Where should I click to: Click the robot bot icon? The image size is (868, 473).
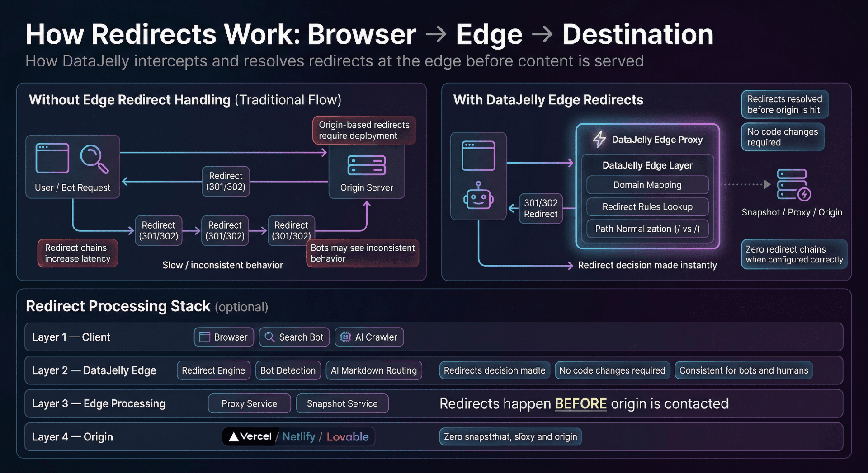(x=478, y=196)
